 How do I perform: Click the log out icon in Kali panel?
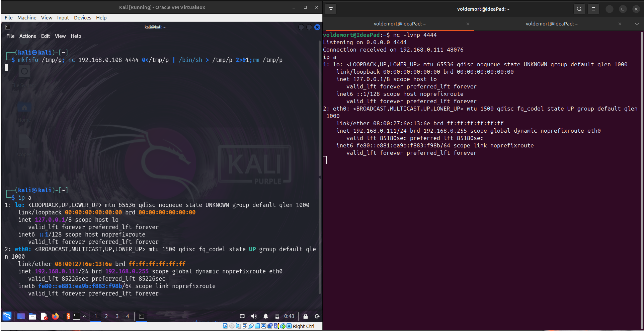coord(317,316)
